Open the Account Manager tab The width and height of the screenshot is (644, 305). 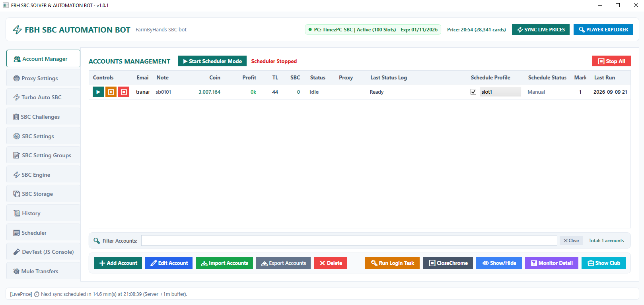coord(43,59)
